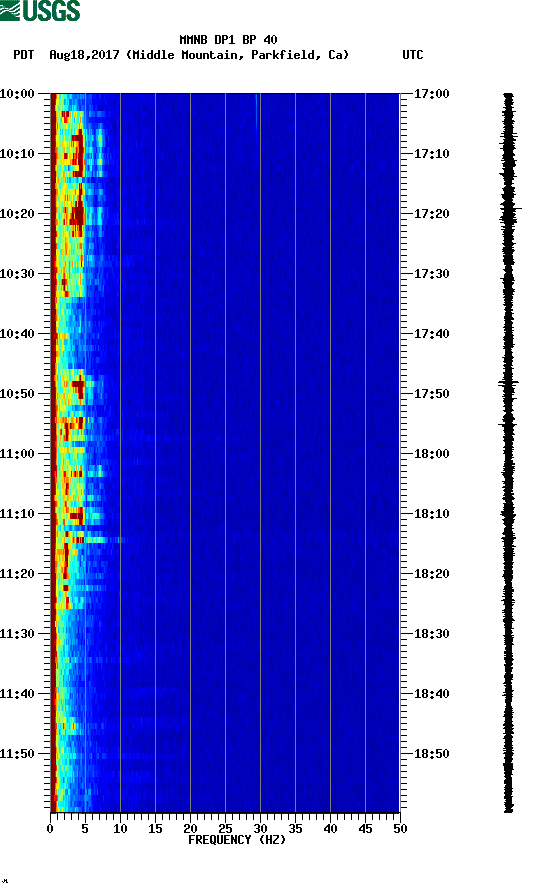Click the seismogram waveform trace beside the spectrogram

click(x=509, y=453)
